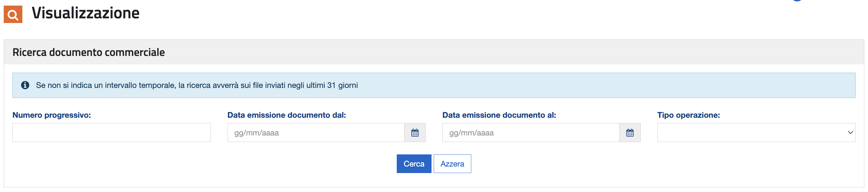
Task: Open the Tipo operazione dropdown
Action: pos(756,133)
